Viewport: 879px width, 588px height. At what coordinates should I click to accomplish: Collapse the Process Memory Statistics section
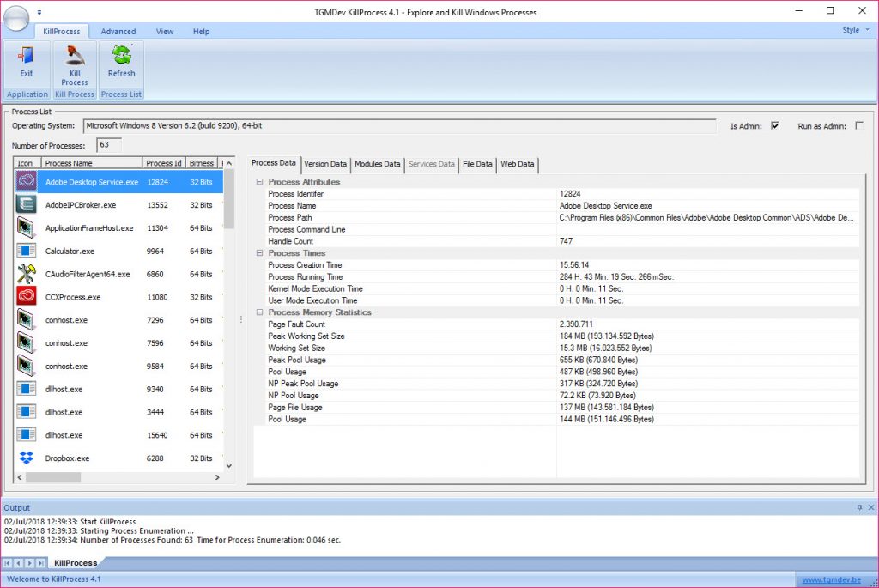[259, 312]
